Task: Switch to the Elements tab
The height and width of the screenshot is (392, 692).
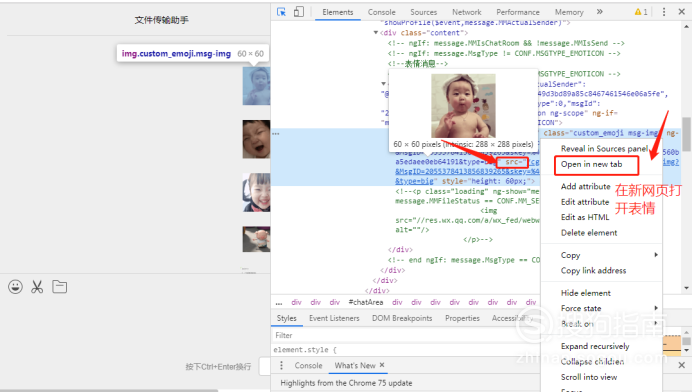Action: [x=338, y=12]
